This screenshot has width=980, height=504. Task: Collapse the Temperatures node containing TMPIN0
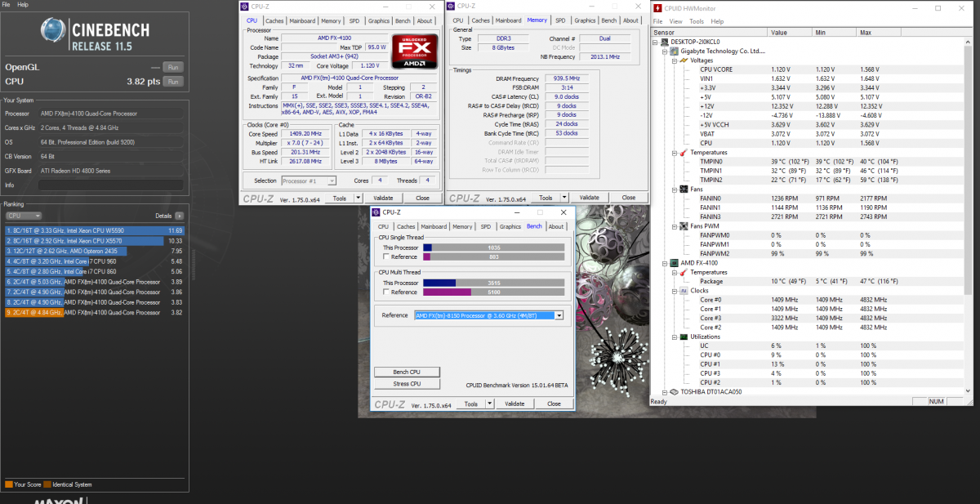(x=675, y=152)
